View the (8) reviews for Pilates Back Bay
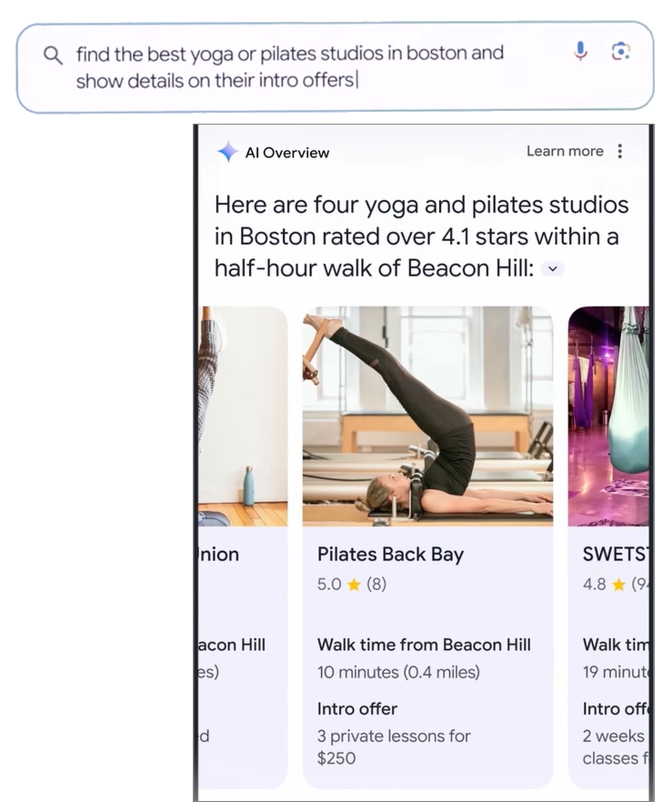The image size is (672, 811). pyautogui.click(x=376, y=585)
